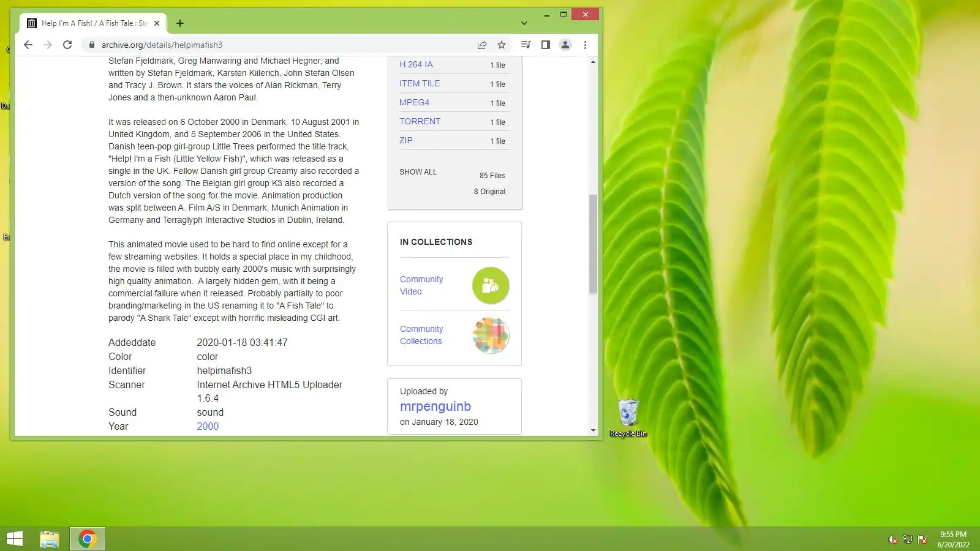Viewport: 980px width, 551px height.
Task: Open the tab search dropdown chevron
Action: [x=524, y=23]
